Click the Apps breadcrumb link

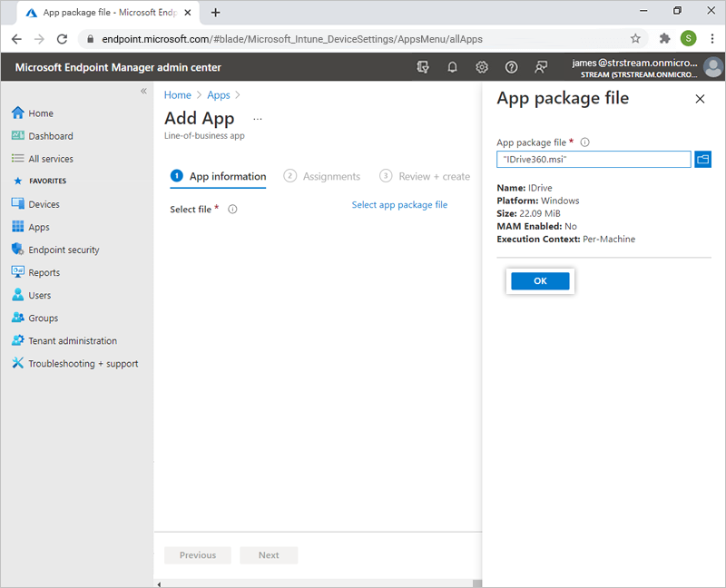point(218,95)
